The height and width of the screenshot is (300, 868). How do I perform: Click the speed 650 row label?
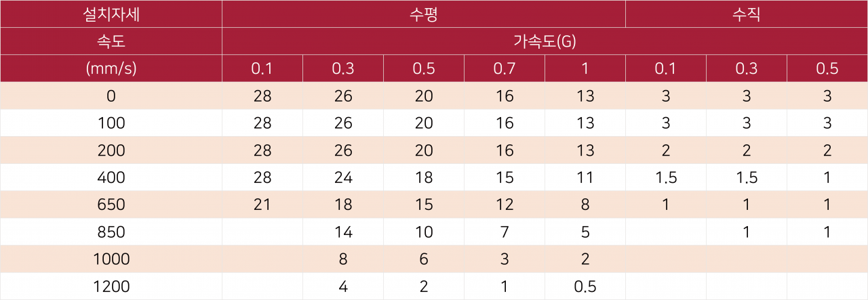coord(111,205)
